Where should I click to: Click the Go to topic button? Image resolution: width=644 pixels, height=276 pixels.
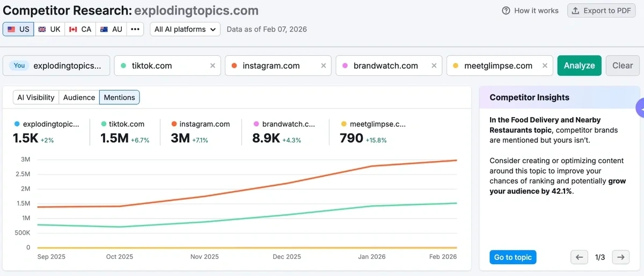(513, 257)
